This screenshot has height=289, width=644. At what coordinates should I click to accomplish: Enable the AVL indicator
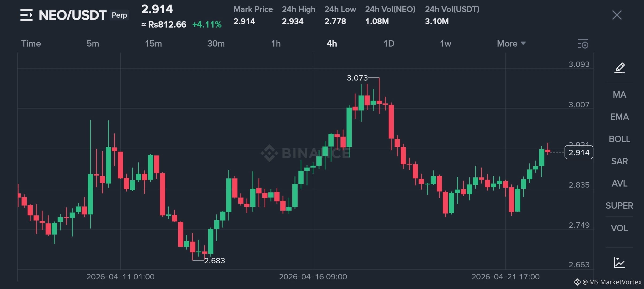[x=619, y=183]
